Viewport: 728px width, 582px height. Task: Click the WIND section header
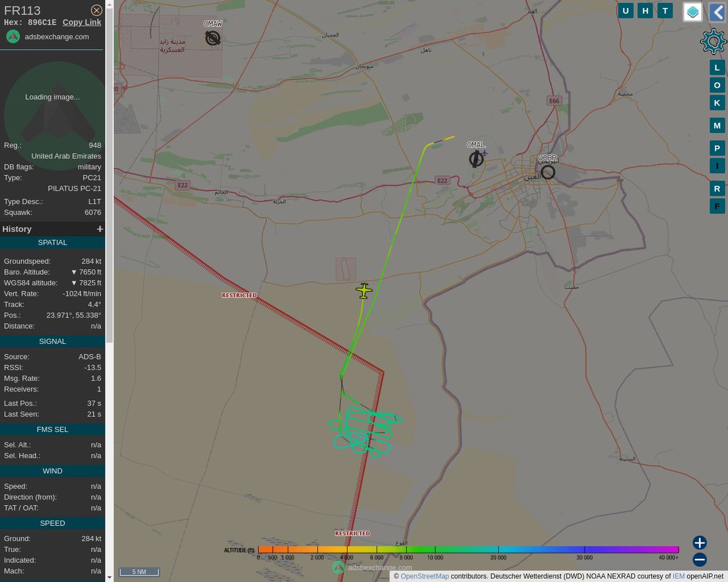pos(52,471)
